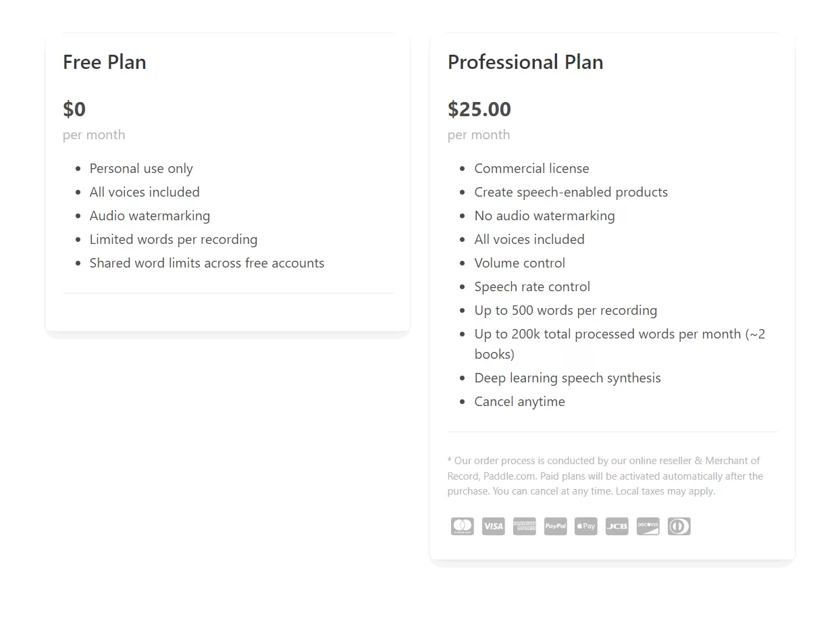Click the American Express icon
Screen dimensions: 840x629
pos(525,526)
